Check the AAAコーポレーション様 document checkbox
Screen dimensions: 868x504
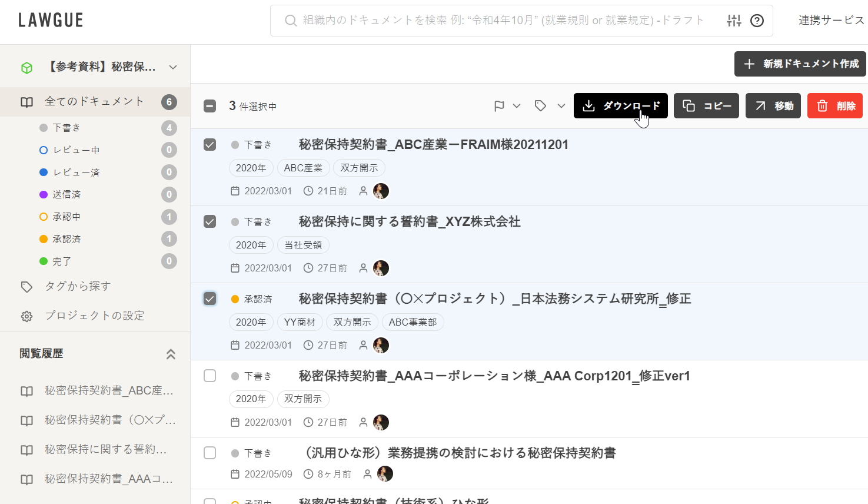209,376
